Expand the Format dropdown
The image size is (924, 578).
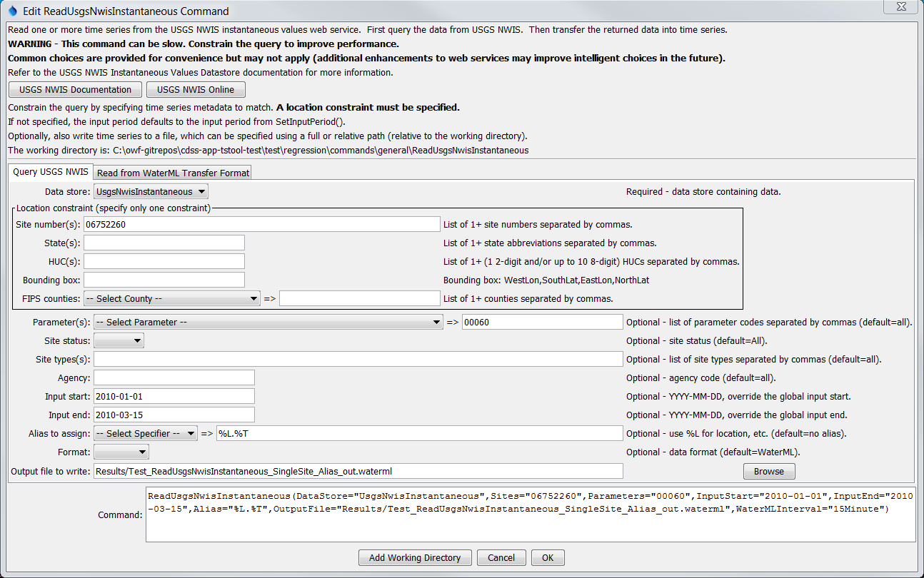tap(121, 452)
